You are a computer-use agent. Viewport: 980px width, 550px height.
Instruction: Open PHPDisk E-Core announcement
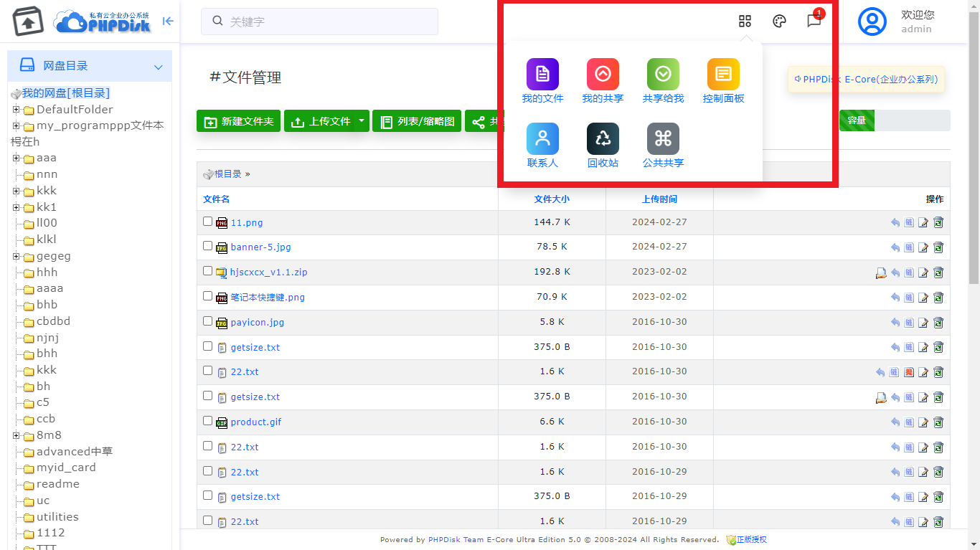[866, 80]
